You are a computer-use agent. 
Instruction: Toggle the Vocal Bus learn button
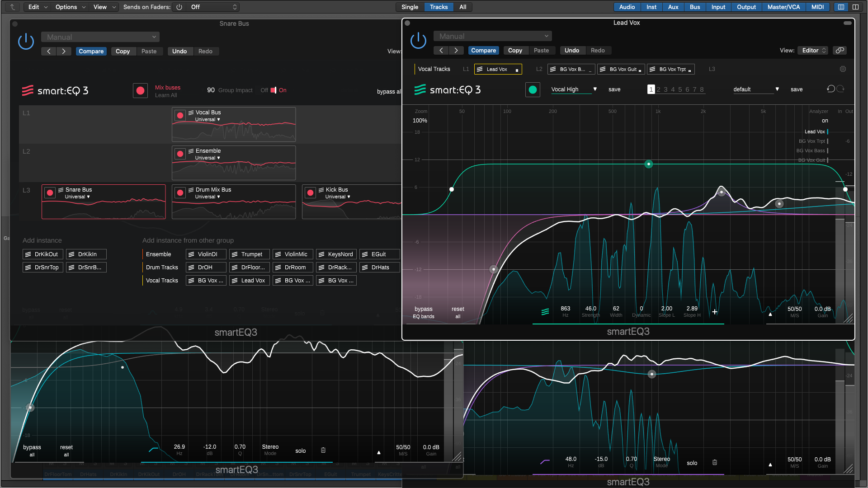point(180,116)
